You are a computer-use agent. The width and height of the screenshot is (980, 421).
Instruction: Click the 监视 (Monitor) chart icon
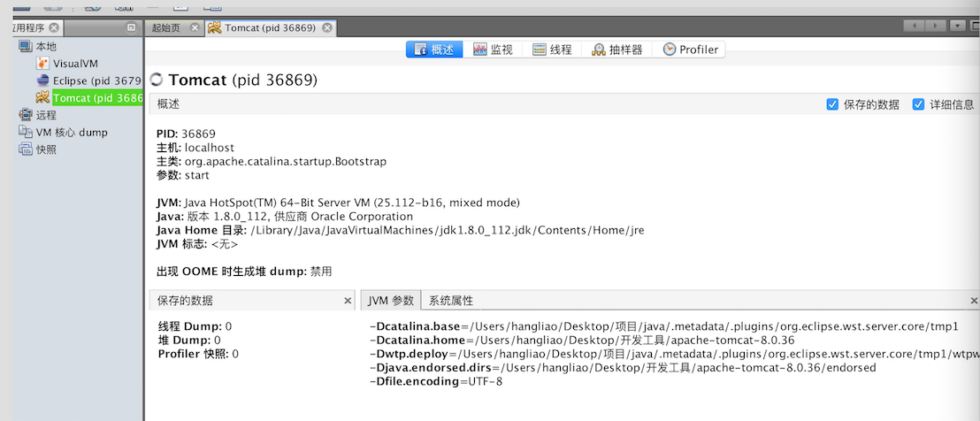pos(480,50)
